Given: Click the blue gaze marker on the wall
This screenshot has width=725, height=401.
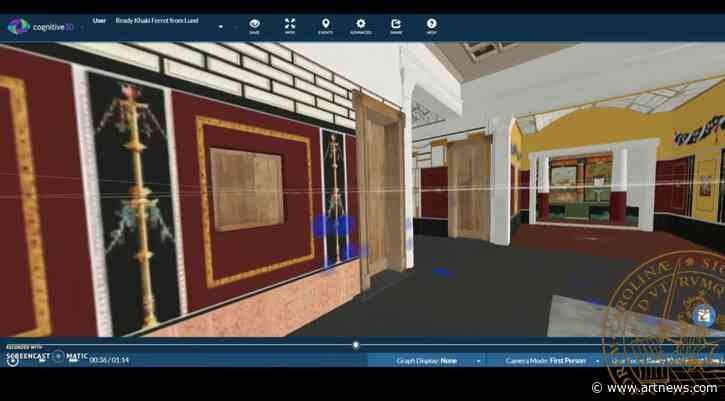Looking at the screenshot, I should click(334, 226).
